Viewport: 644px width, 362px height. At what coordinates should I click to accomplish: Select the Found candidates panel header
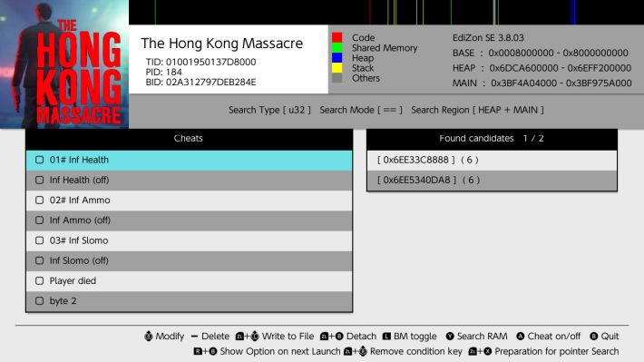pyautogui.click(x=492, y=139)
